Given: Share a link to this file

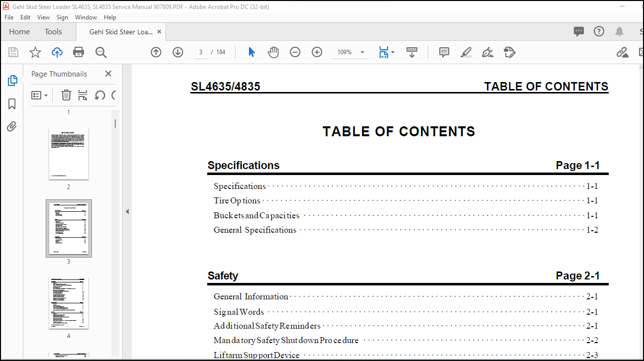Looking at the screenshot, I should click(622, 52).
